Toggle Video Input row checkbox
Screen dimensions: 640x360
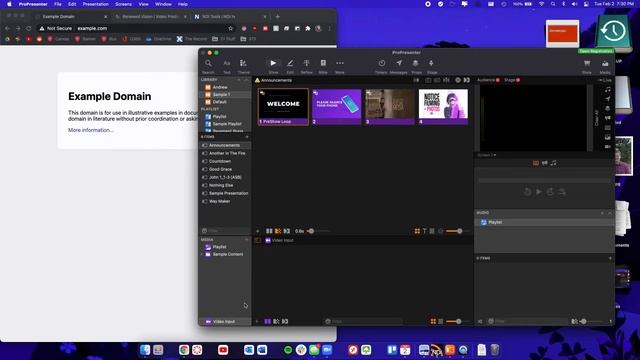[x=258, y=240]
